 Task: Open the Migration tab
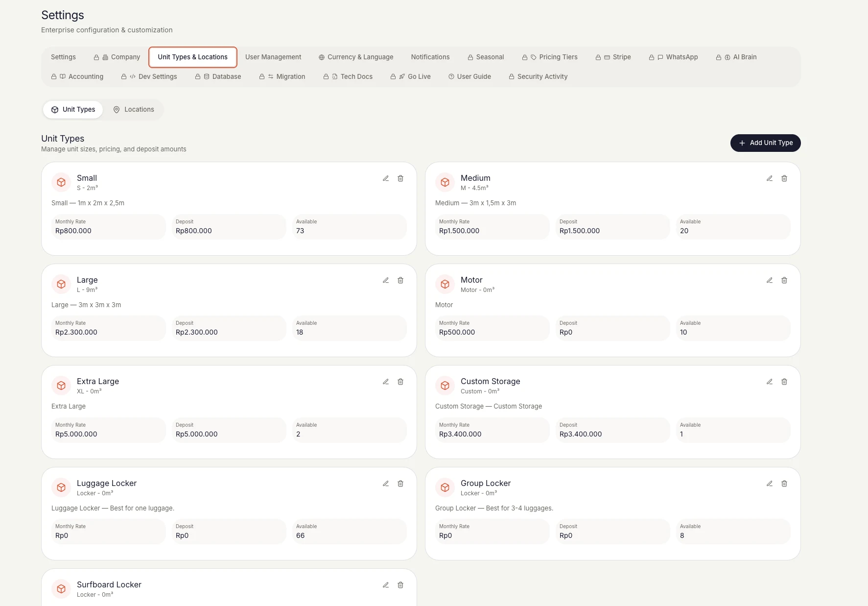click(282, 77)
